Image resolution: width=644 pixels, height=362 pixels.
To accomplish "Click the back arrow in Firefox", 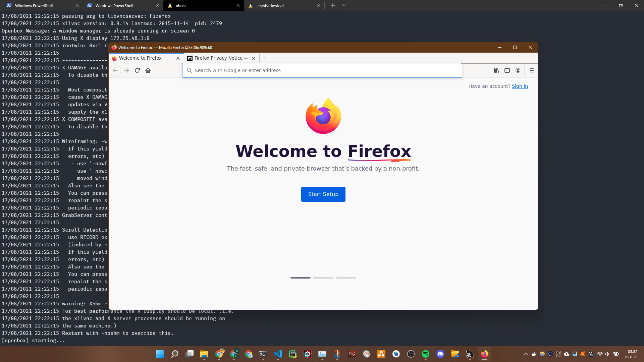I will pos(115,70).
